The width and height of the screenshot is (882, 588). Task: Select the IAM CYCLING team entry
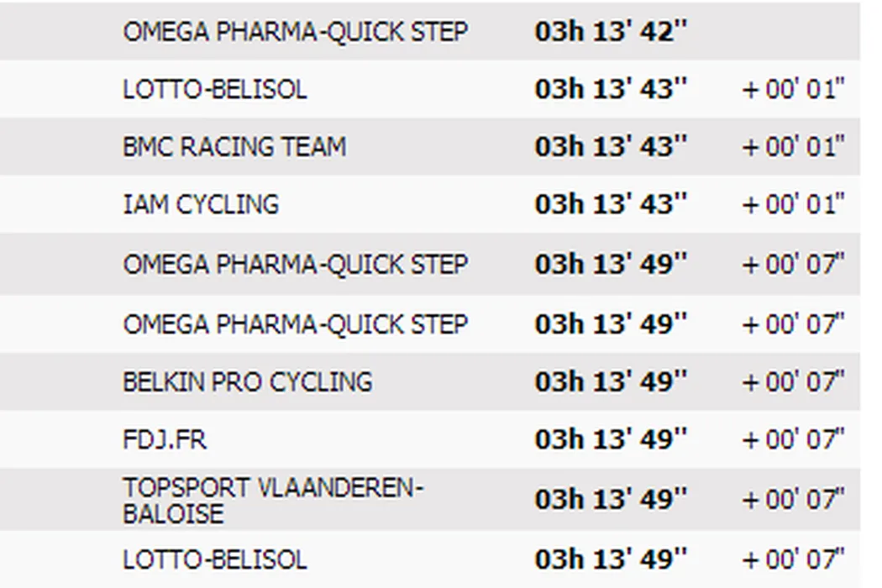[x=201, y=205]
